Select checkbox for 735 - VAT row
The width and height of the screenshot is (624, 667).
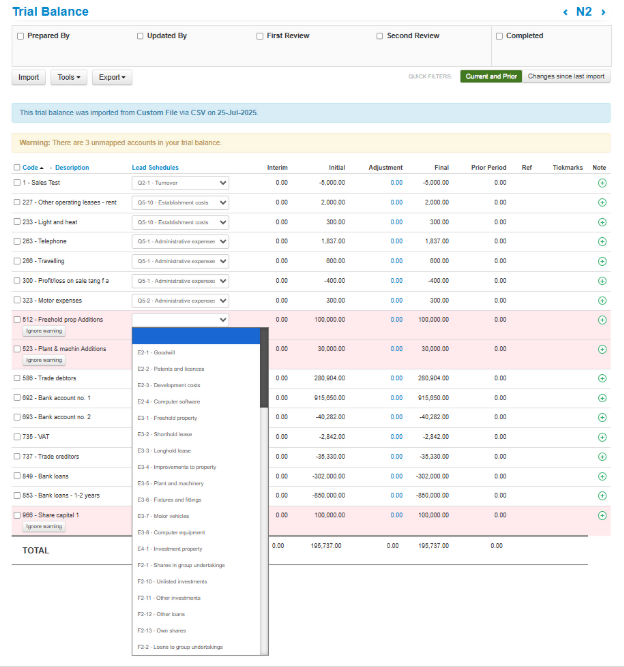pyautogui.click(x=17, y=437)
